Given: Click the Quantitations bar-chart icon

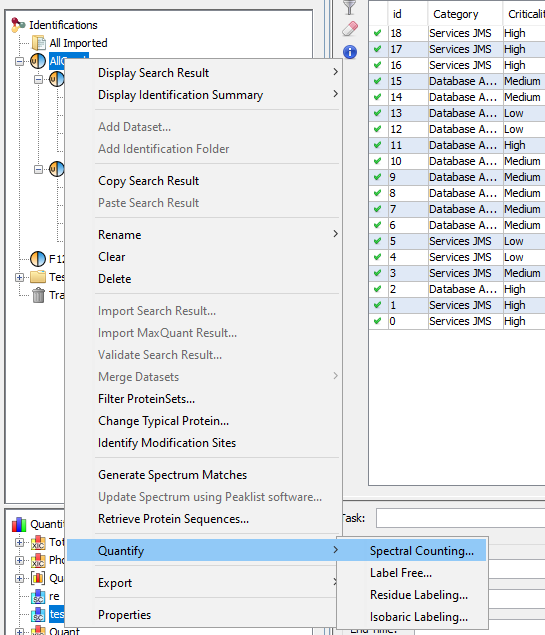Looking at the screenshot, I should point(19,524).
